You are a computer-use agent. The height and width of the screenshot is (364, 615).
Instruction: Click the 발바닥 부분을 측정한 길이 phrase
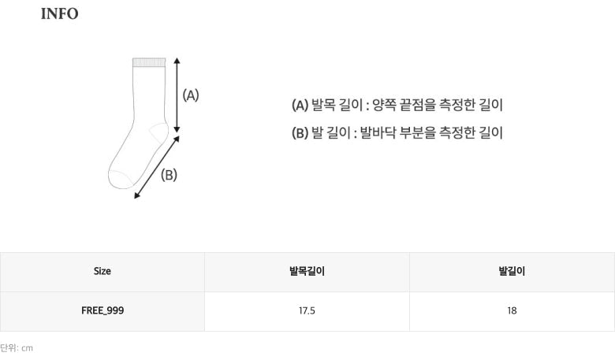430,132
